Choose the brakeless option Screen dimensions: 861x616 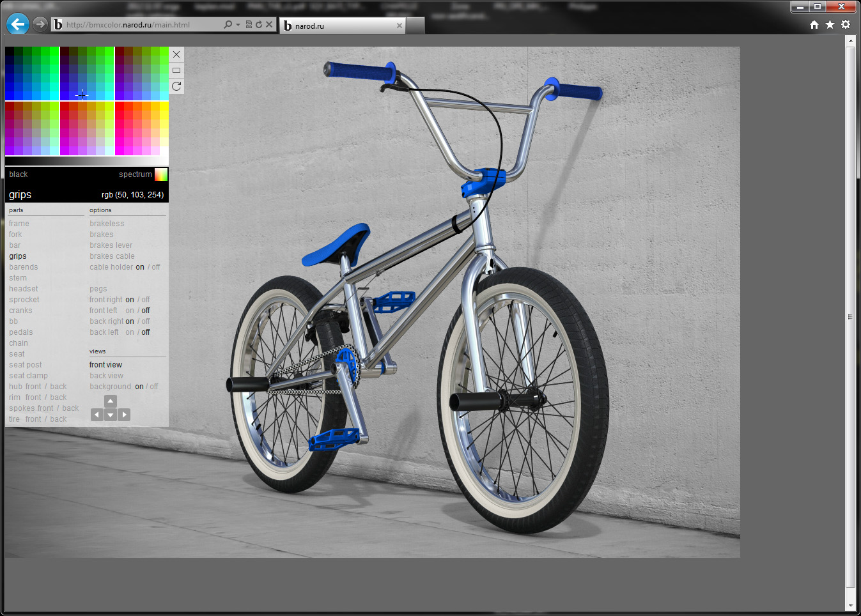click(x=107, y=224)
